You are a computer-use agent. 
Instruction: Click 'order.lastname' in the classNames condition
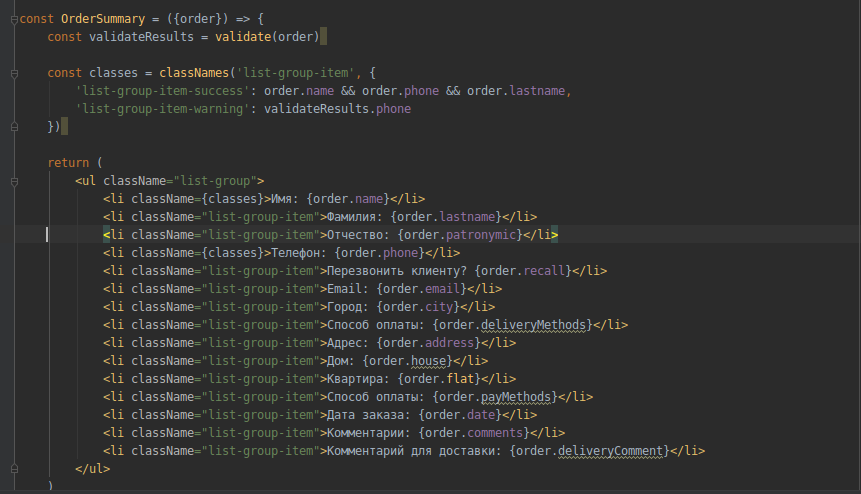coord(516,91)
